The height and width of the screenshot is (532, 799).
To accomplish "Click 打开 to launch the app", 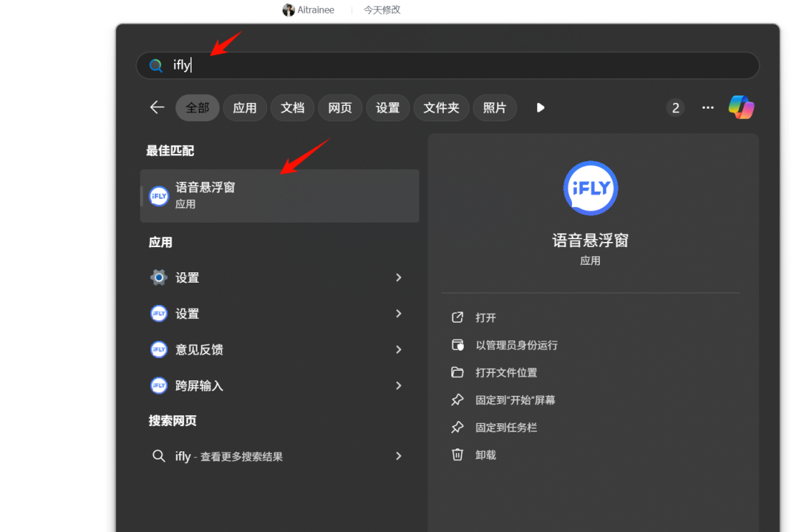I will 485,318.
